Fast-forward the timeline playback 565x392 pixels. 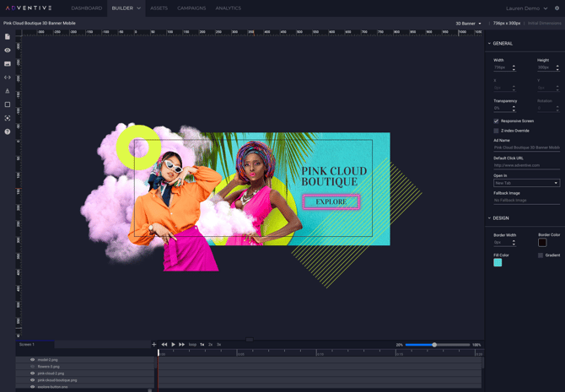pos(182,345)
